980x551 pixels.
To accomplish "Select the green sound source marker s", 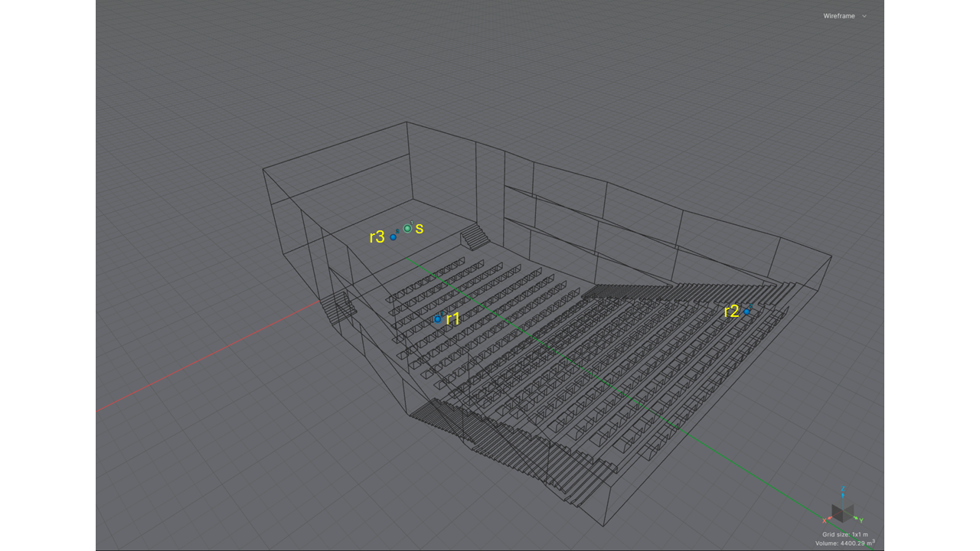I will coord(407,228).
